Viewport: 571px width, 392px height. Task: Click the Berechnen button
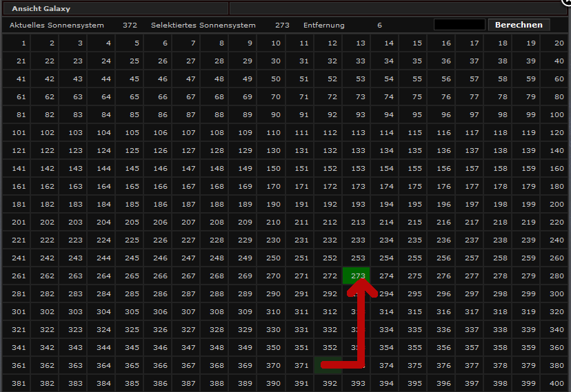[x=519, y=25]
